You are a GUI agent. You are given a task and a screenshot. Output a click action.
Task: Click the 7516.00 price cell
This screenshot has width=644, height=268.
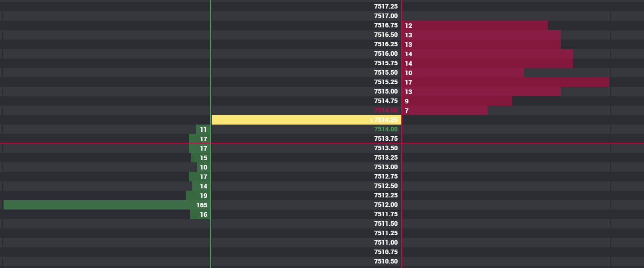tap(386, 54)
